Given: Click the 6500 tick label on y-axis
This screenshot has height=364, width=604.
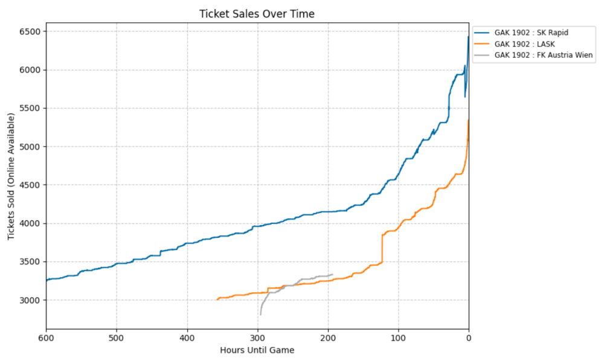Looking at the screenshot, I should coord(31,31).
